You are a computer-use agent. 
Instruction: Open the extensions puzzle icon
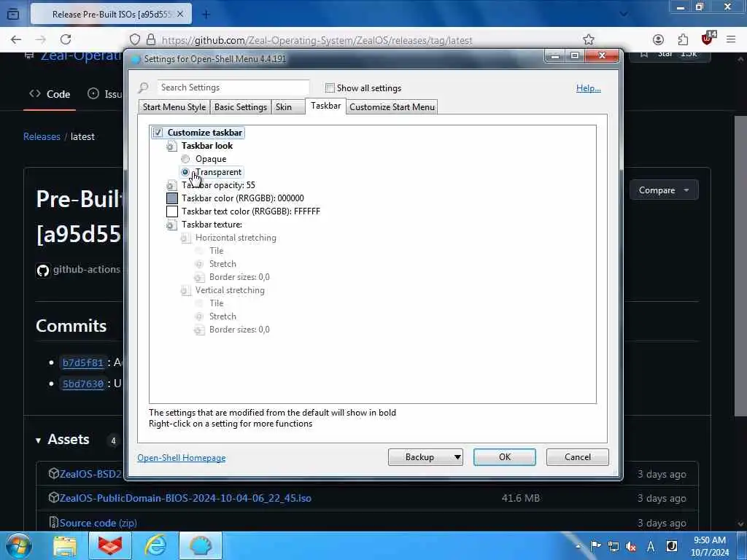click(683, 39)
